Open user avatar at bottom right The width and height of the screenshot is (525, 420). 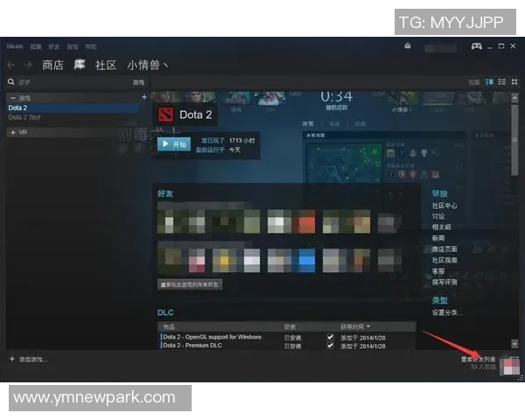(x=509, y=366)
